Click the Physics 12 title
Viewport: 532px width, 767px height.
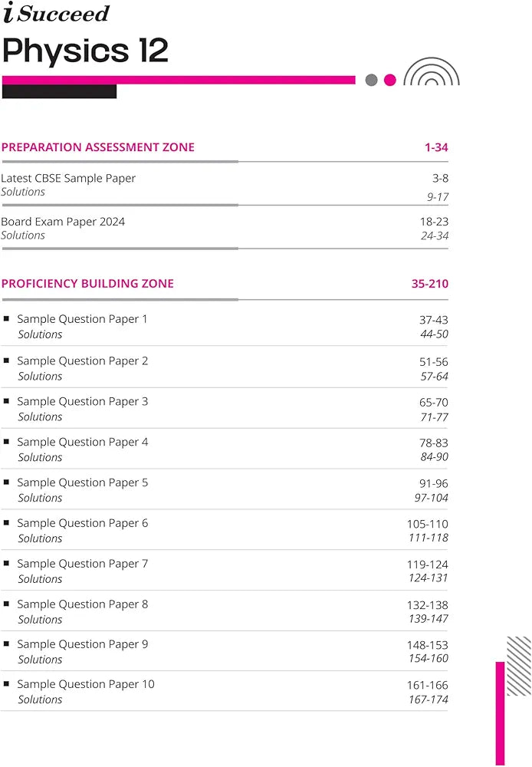pos(85,51)
